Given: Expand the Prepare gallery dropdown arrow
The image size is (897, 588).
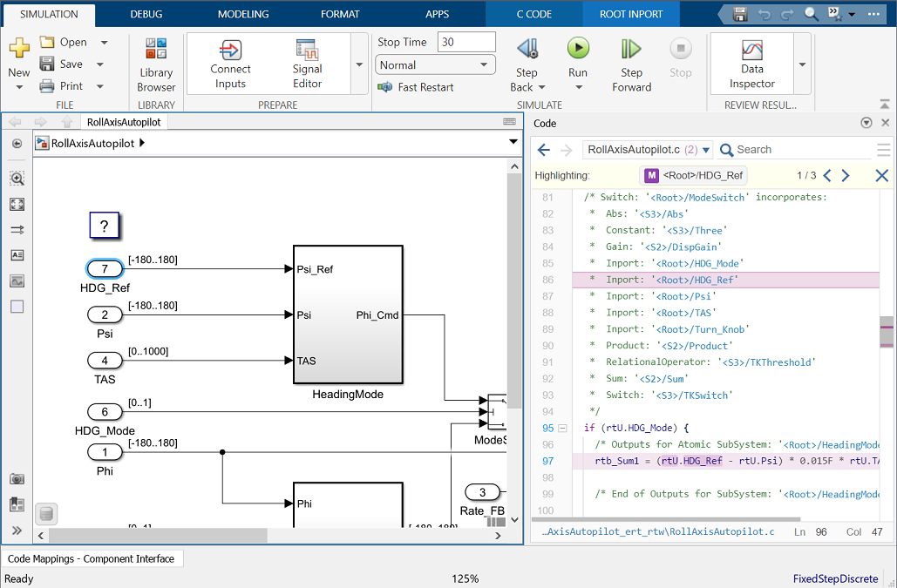Looking at the screenshot, I should (359, 64).
